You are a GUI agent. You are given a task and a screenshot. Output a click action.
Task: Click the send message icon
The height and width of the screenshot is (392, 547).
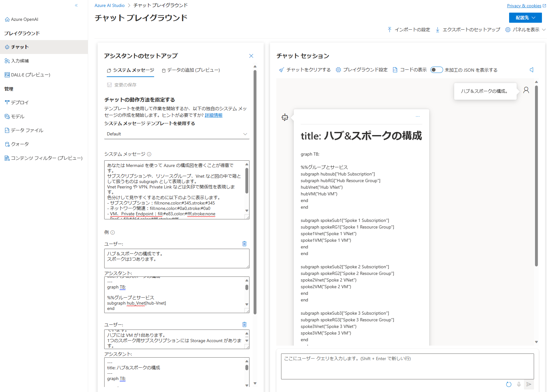point(529,384)
